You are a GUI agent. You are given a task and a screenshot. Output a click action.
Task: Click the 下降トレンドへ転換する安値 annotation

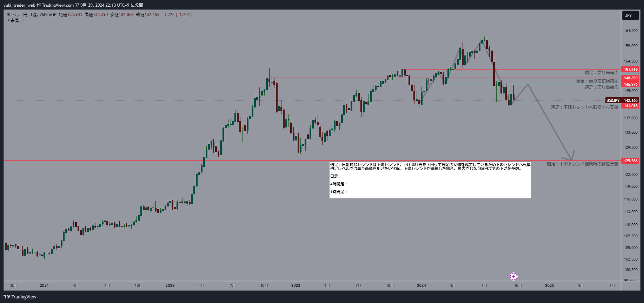click(584, 107)
